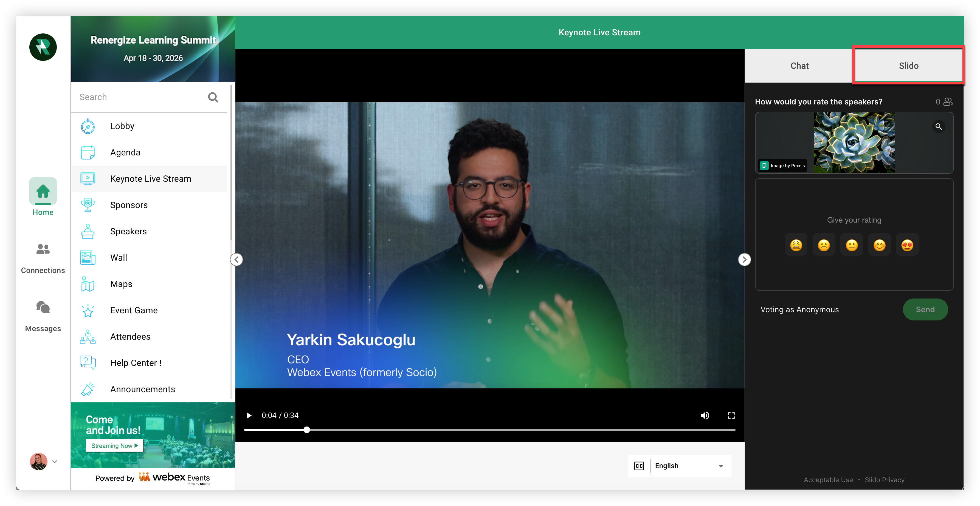Open the Attendees menu item

tap(149, 336)
